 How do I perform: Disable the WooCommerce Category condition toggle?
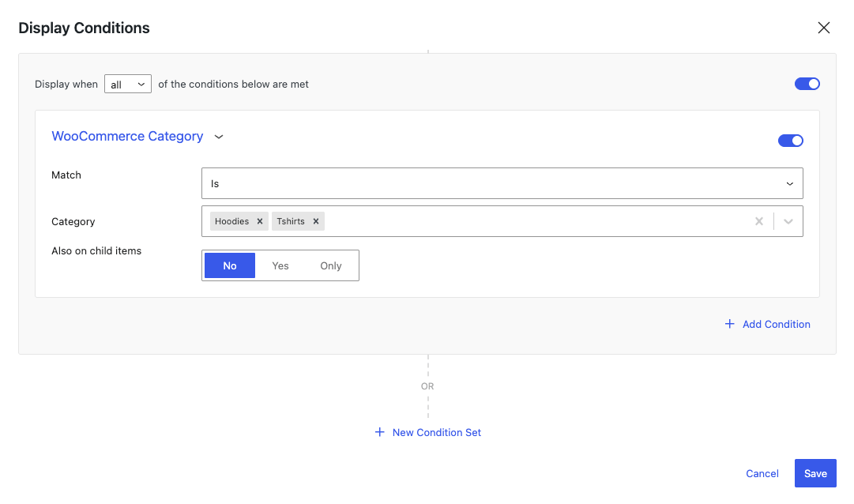pos(790,141)
